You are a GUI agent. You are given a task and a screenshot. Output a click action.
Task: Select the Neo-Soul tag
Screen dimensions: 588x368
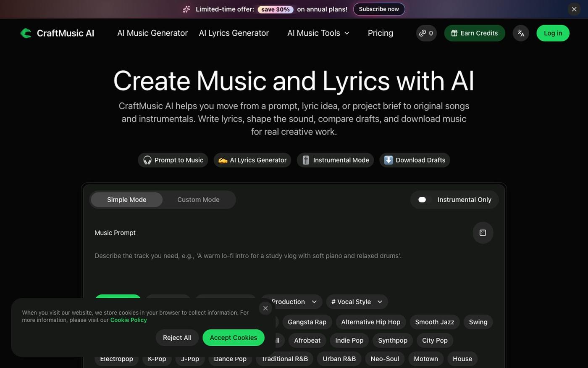(385, 359)
